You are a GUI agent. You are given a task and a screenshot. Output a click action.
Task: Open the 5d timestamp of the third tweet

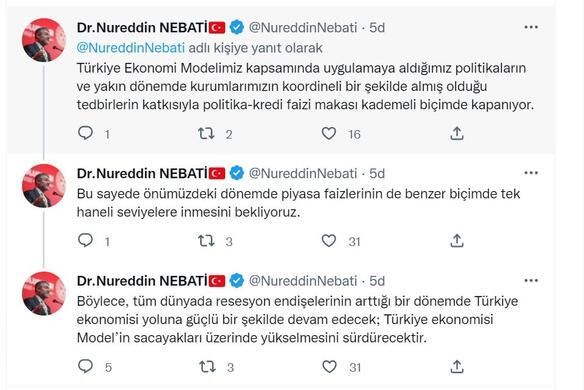[377, 281]
